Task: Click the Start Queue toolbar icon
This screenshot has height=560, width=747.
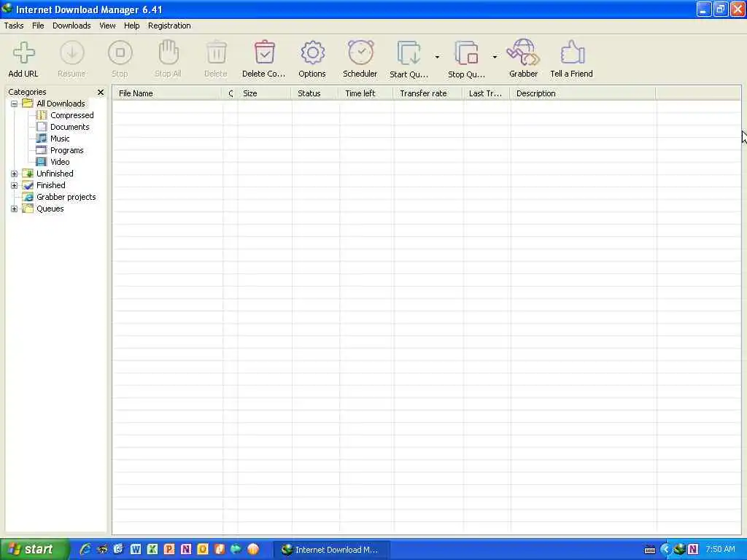Action: (409, 52)
